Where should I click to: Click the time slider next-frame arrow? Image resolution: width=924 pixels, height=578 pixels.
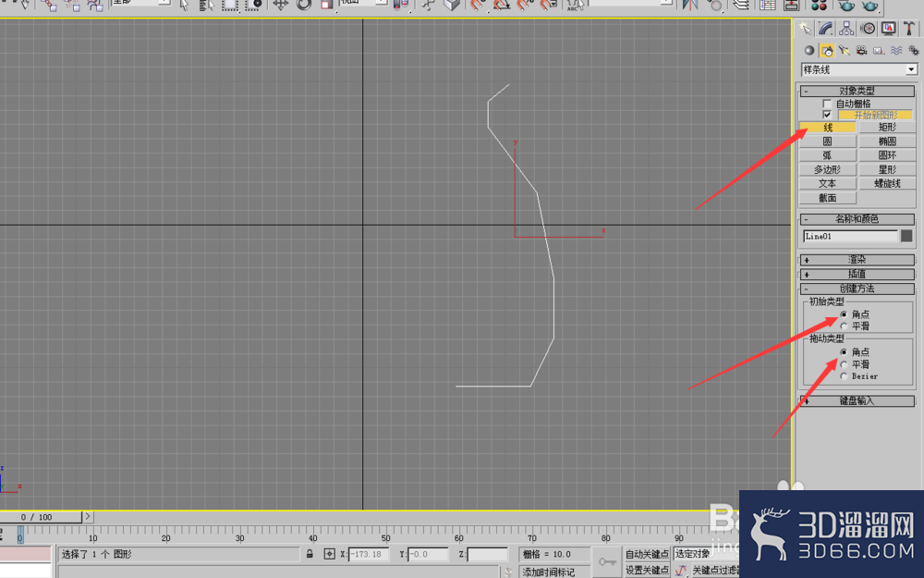(x=87, y=517)
